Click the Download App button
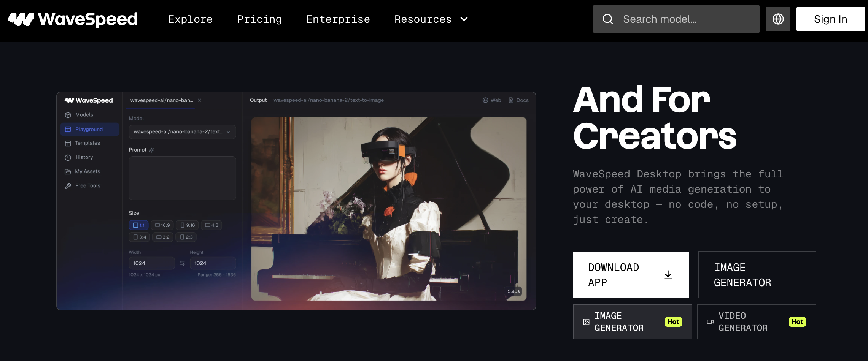868x361 pixels. 631,275
